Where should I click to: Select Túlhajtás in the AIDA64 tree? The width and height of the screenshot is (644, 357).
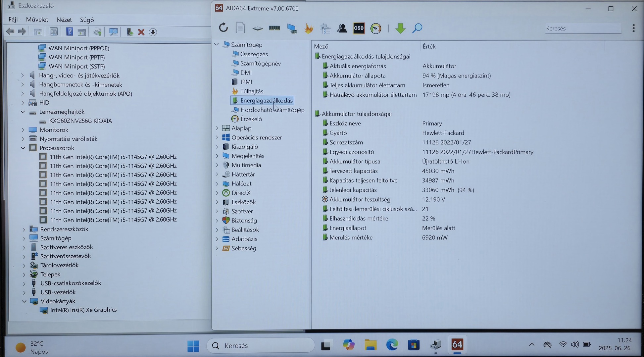point(252,91)
